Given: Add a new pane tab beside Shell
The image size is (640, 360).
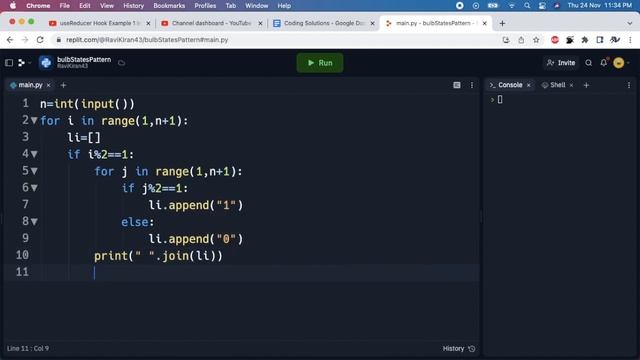Looking at the screenshot, I should coord(586,85).
